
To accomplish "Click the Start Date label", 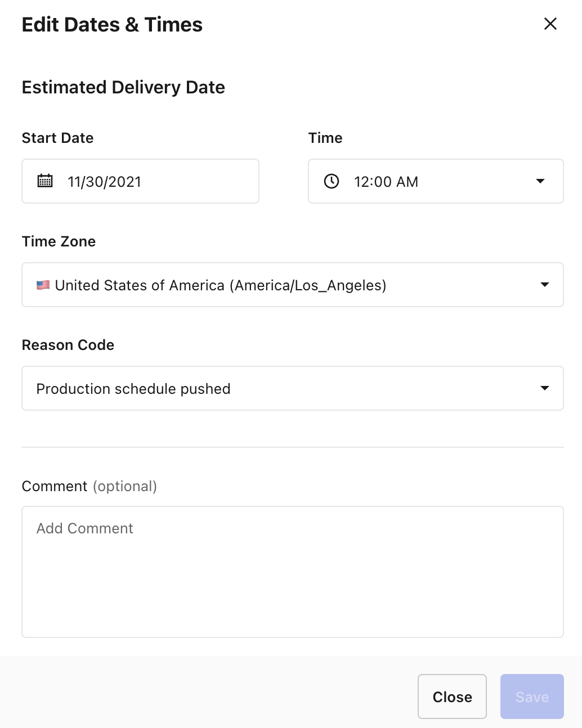I will tap(57, 138).
